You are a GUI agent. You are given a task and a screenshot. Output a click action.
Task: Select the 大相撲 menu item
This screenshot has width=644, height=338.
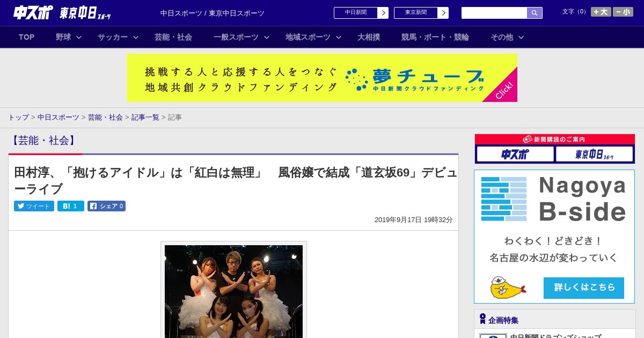pos(369,37)
